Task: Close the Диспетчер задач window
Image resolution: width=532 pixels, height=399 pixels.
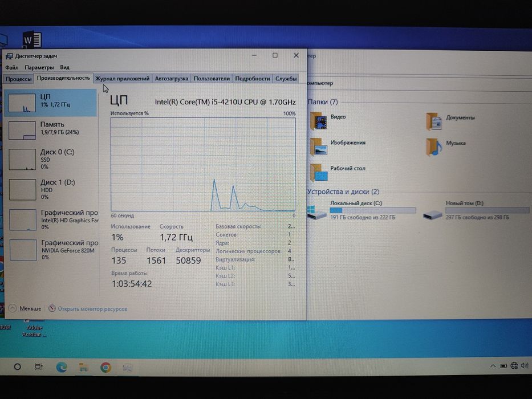Action: (x=296, y=55)
